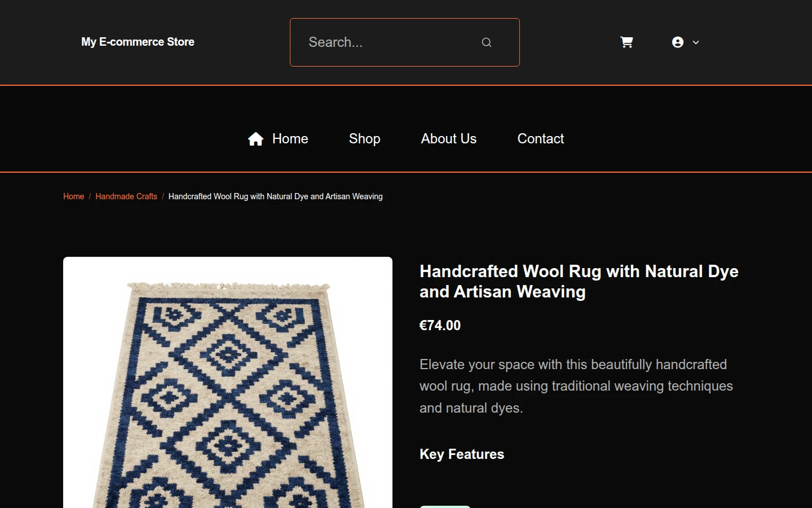Click the product title heading
Viewport: 812px width, 508px height.
(579, 282)
